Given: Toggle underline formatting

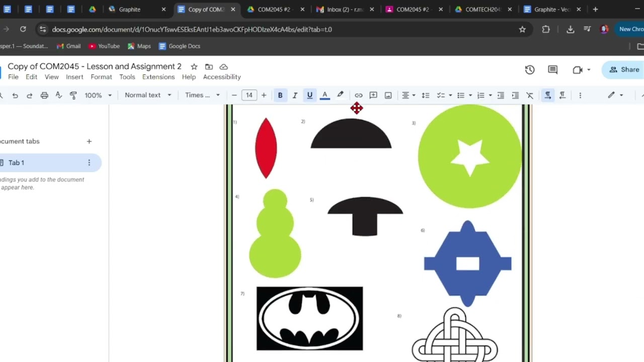Looking at the screenshot, I should [310, 95].
